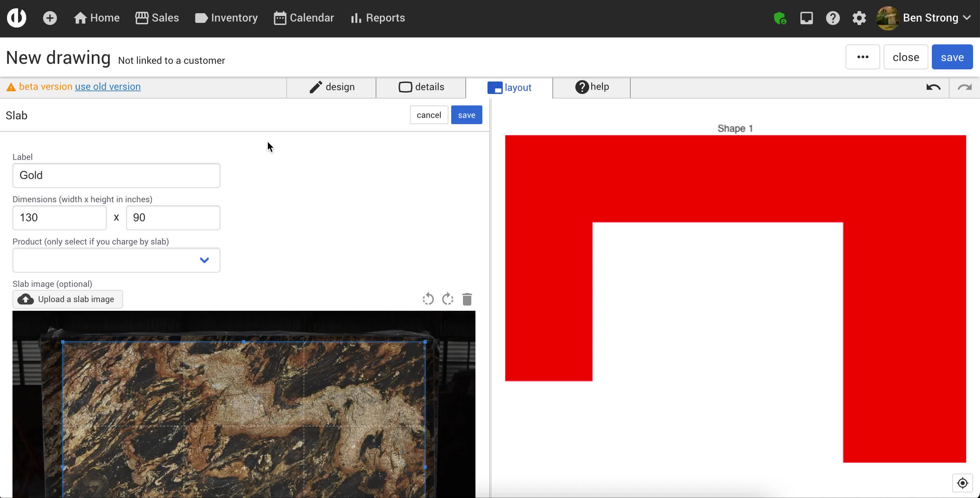Open the Product dropdown

[x=116, y=260]
